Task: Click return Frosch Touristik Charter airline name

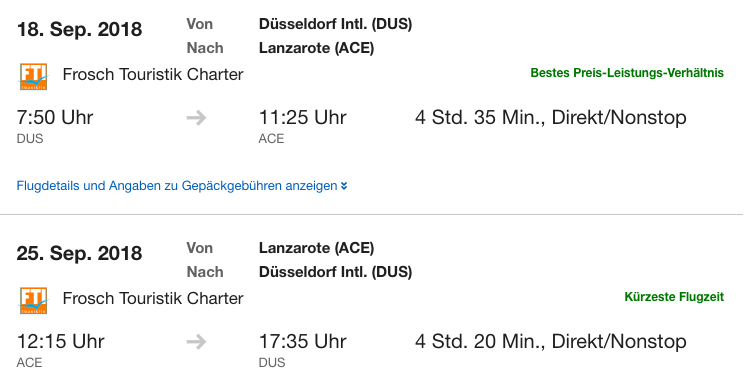Action: coord(153,299)
